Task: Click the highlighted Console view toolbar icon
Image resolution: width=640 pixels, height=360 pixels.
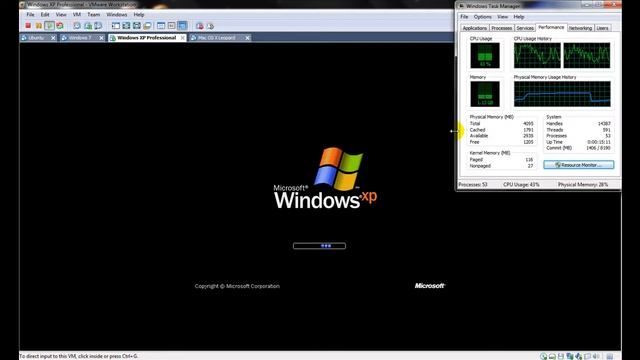Action: pyautogui.click(x=182, y=26)
